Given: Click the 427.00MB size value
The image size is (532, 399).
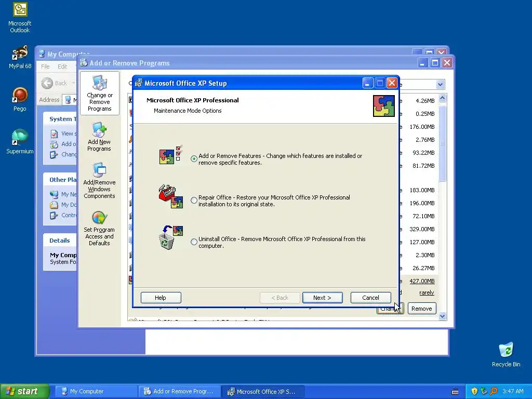Looking at the screenshot, I should 422,281.
